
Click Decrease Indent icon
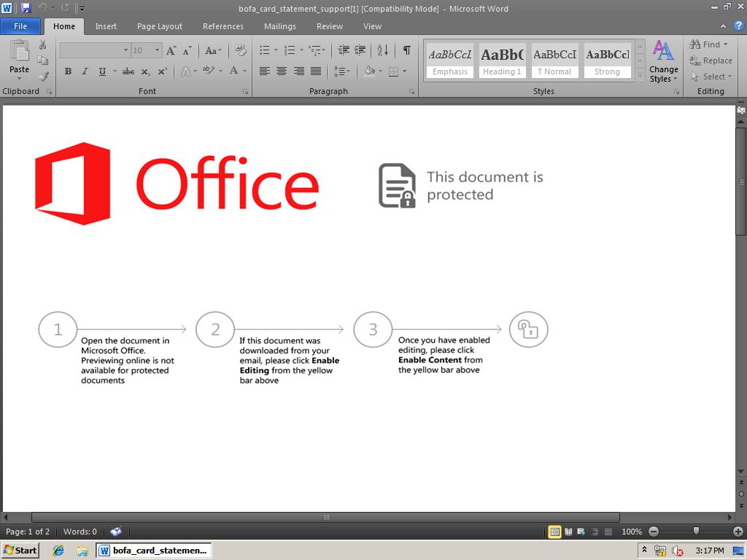[x=344, y=50]
